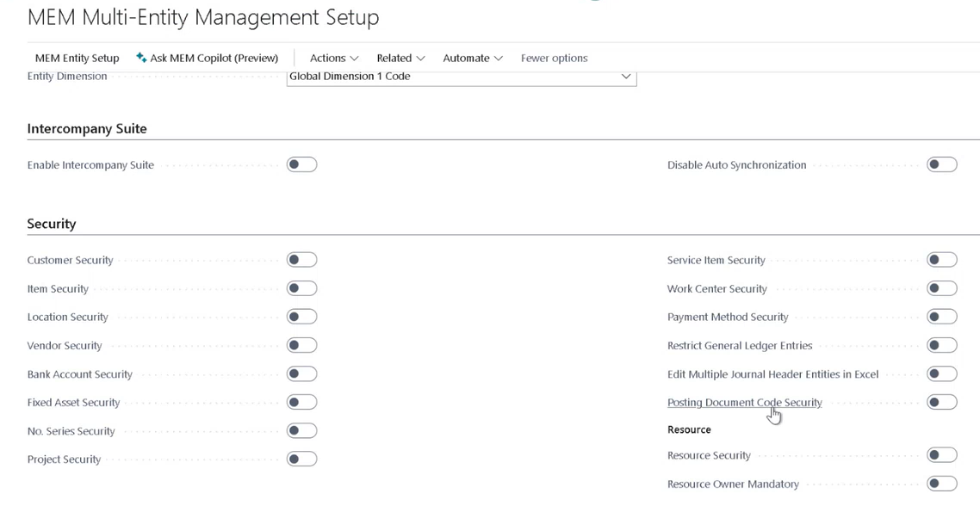
Task: Click Posting Document Code Security link
Action: [x=744, y=402]
